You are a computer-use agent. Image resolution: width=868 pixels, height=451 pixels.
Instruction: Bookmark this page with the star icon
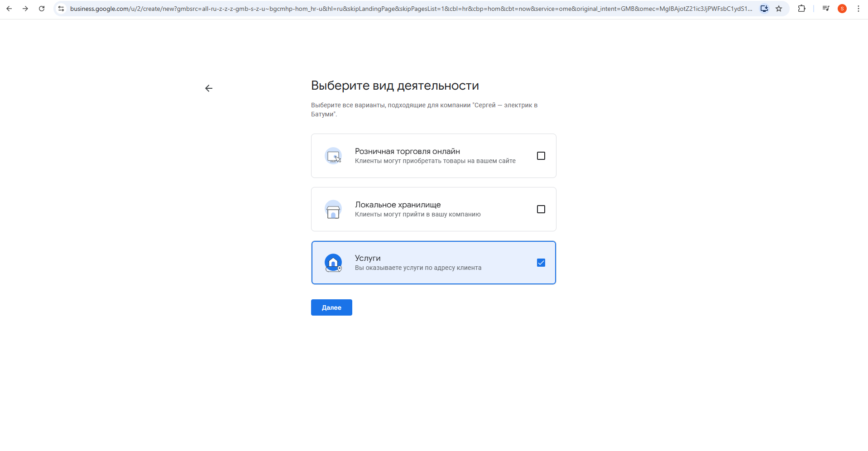tap(779, 9)
